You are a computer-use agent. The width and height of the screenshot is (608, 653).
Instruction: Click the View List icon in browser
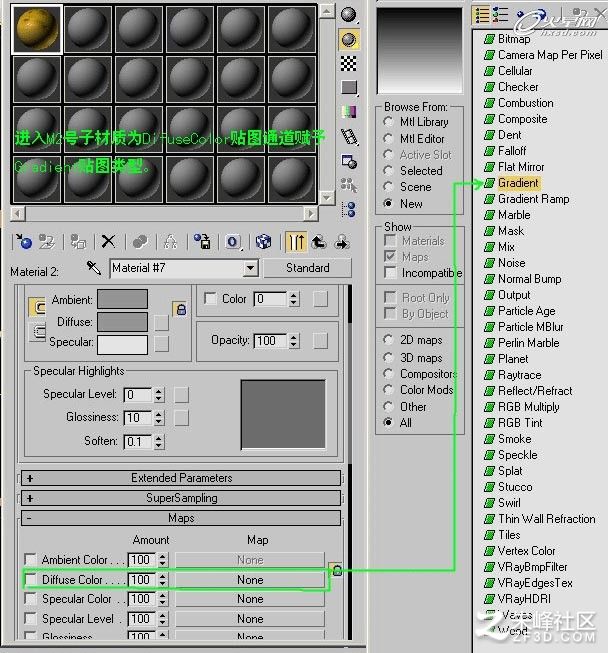(482, 15)
